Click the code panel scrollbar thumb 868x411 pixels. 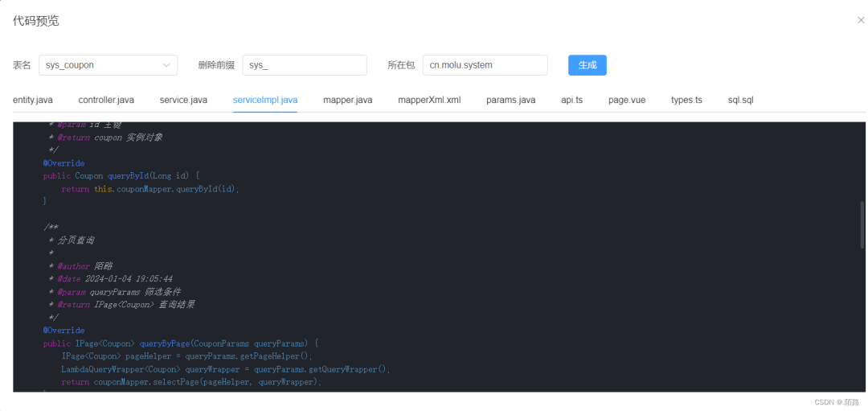point(862,225)
